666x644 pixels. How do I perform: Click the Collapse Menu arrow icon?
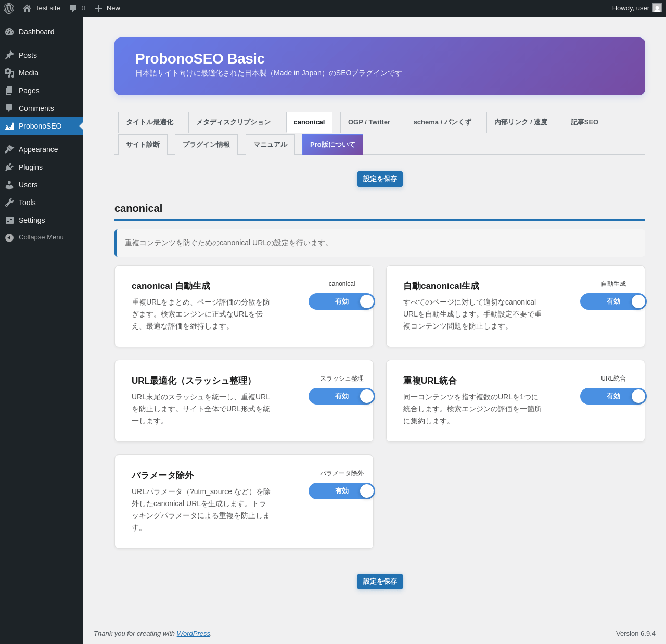(9, 237)
